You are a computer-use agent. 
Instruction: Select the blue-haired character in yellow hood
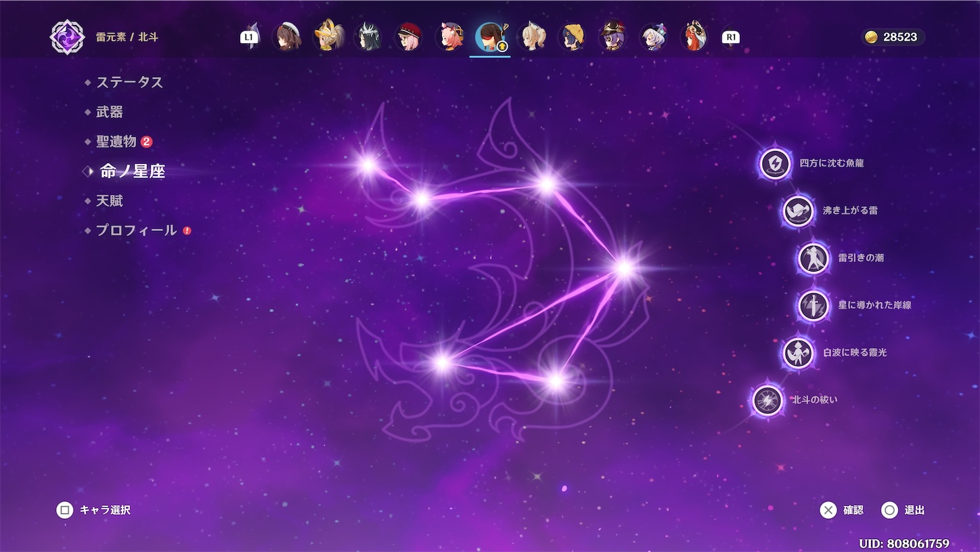click(571, 37)
